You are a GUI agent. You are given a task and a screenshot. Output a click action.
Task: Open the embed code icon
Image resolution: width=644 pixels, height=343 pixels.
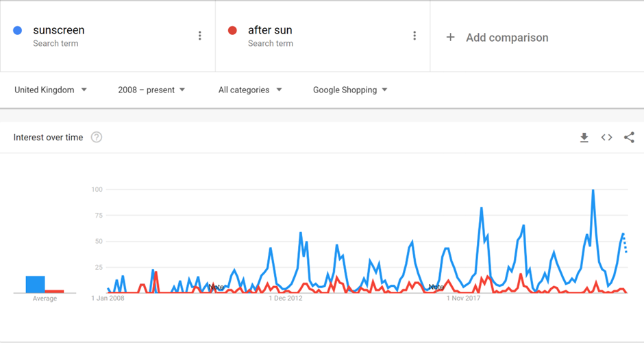click(x=606, y=138)
